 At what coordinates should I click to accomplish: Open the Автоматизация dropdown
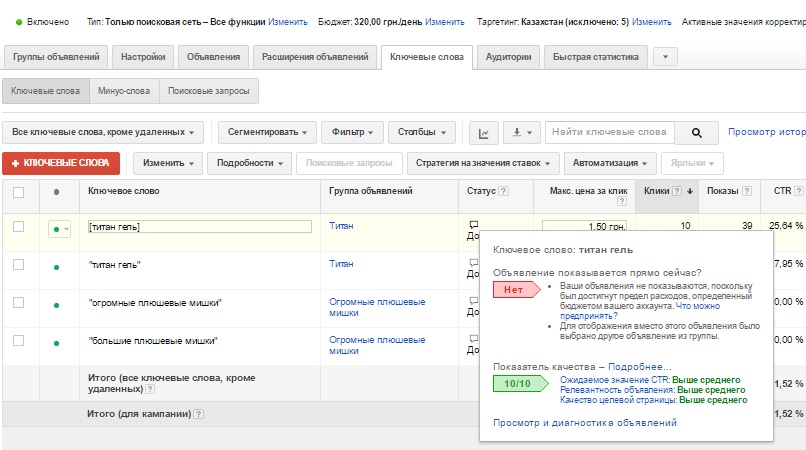[610, 163]
